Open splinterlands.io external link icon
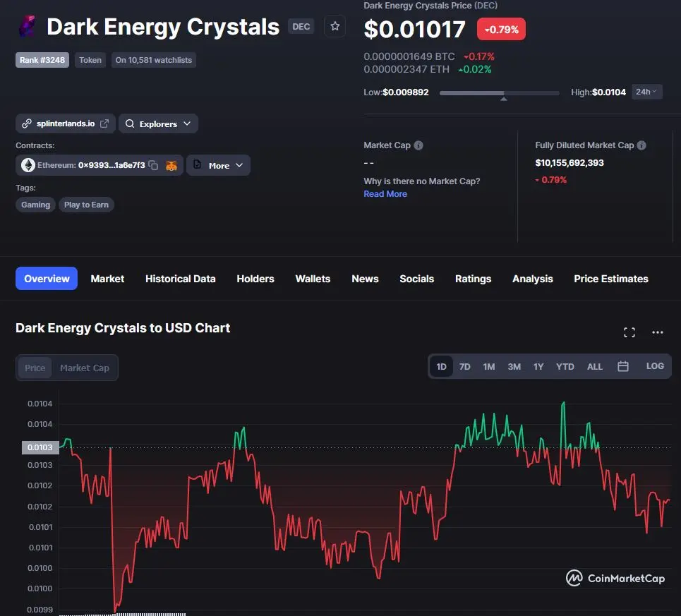The image size is (681, 616). pyautogui.click(x=104, y=123)
